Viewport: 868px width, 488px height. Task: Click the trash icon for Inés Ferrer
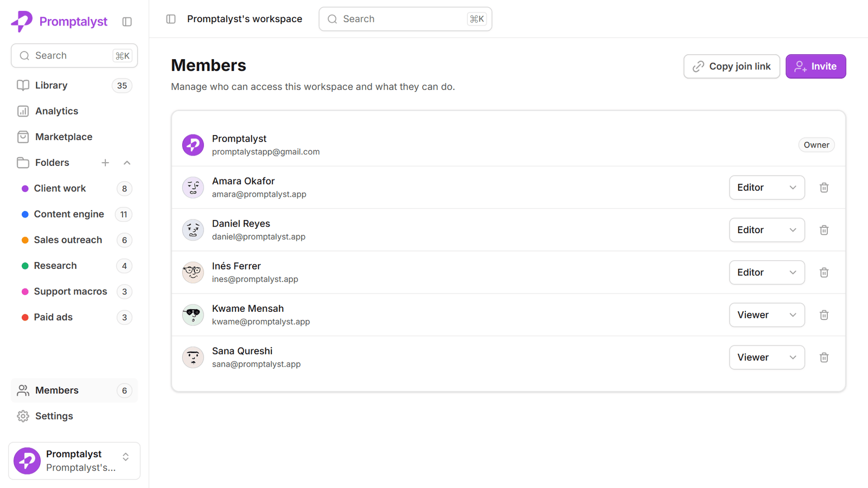824,272
